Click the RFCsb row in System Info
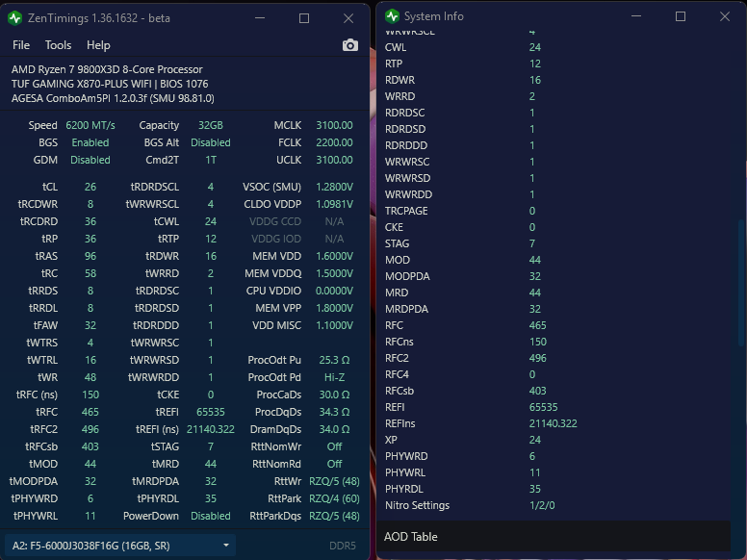The image size is (747, 560). tap(554, 391)
